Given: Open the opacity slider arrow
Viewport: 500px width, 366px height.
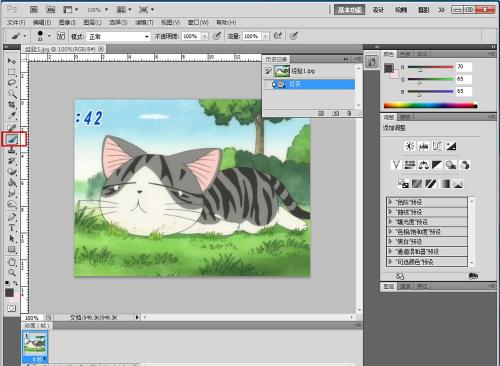Looking at the screenshot, I should pos(205,36).
